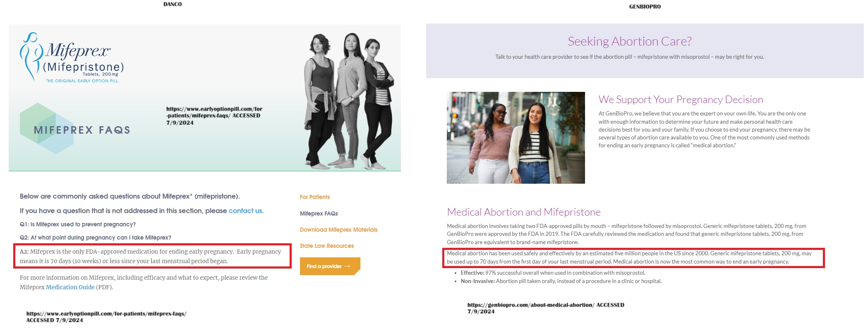Open Download Mifeprex Materials
This screenshot has height=331, width=868.
338,230
